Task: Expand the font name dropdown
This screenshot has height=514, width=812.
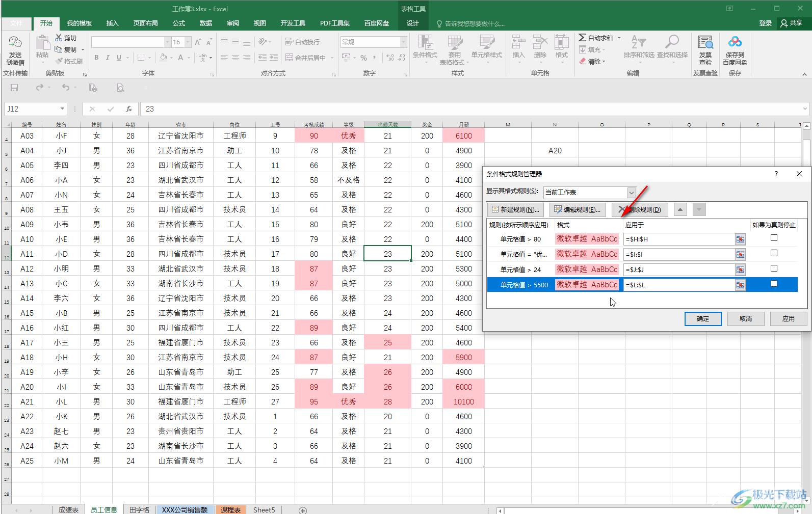Action: tap(167, 42)
